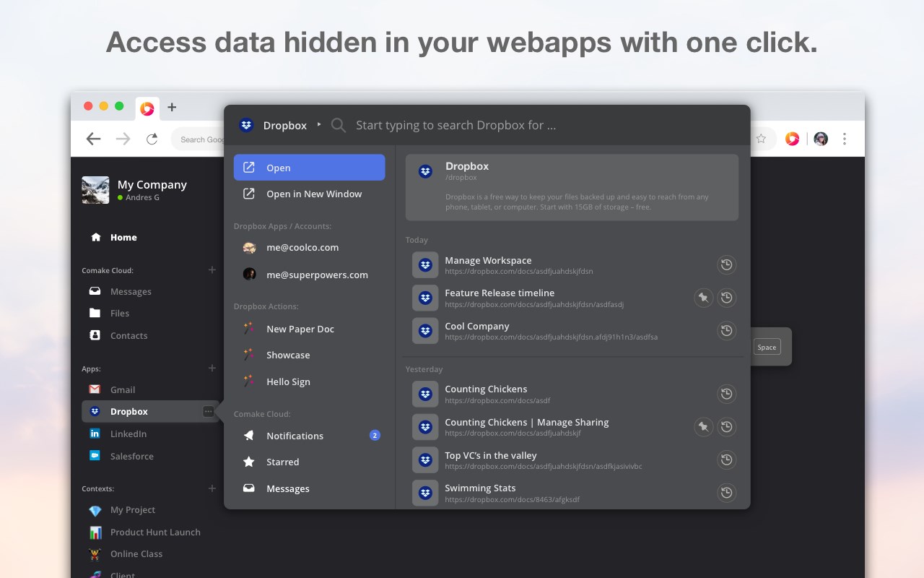Click the history icon for Cool Company
Image resolution: width=924 pixels, height=578 pixels.
[x=727, y=330]
